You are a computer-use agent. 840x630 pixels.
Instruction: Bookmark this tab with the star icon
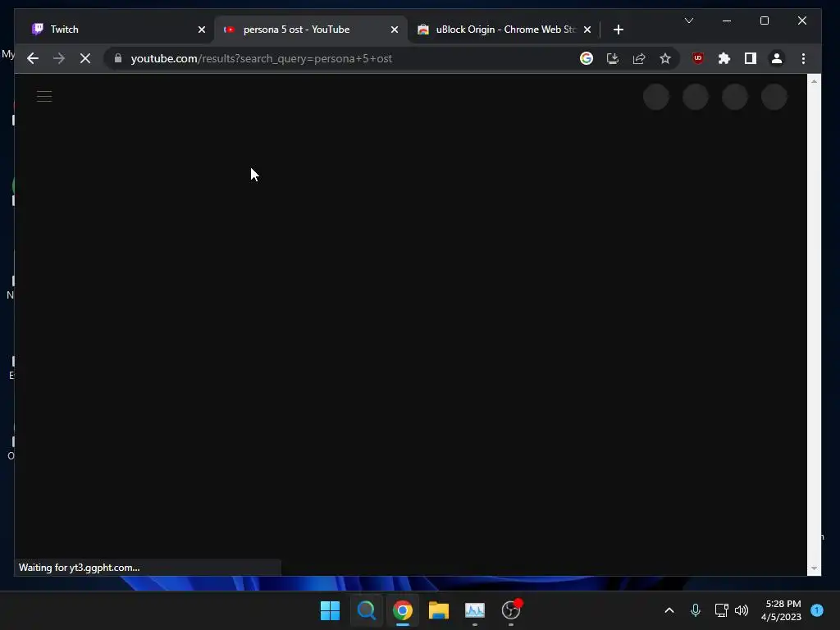click(x=664, y=58)
